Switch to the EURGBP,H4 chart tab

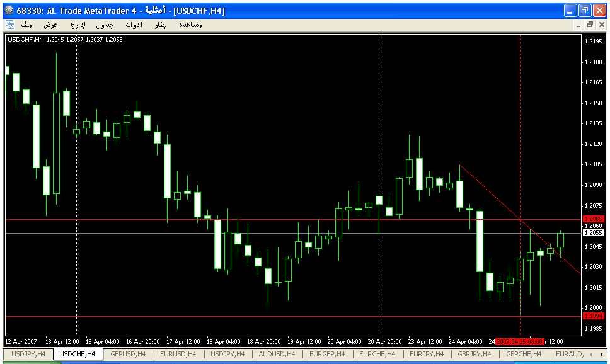327,354
